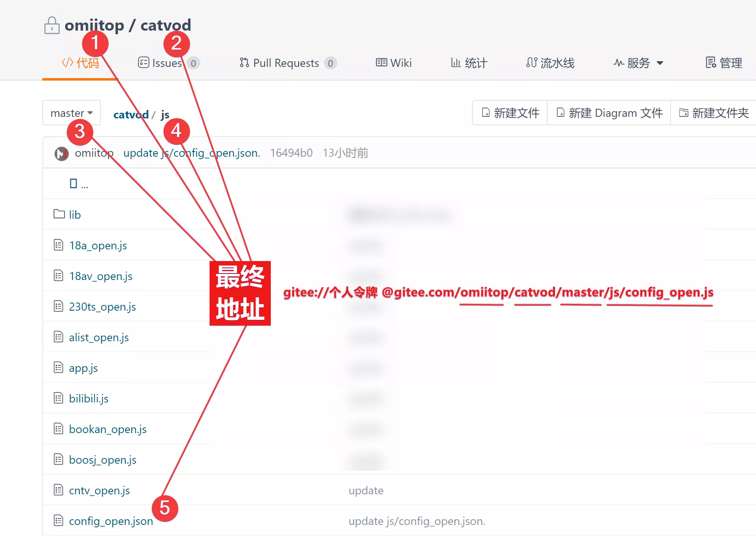756x537 pixels.
Task: Click the lib folder icon
Action: click(x=59, y=214)
